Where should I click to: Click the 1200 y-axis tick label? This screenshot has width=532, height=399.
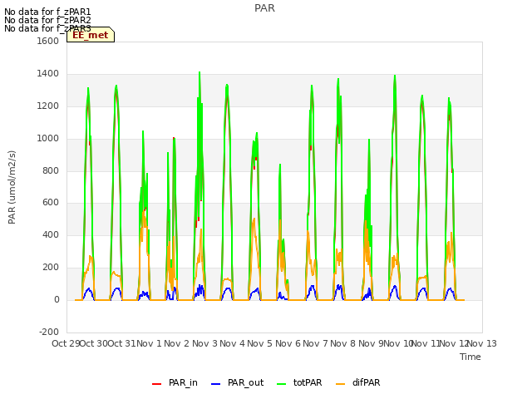tap(48, 106)
